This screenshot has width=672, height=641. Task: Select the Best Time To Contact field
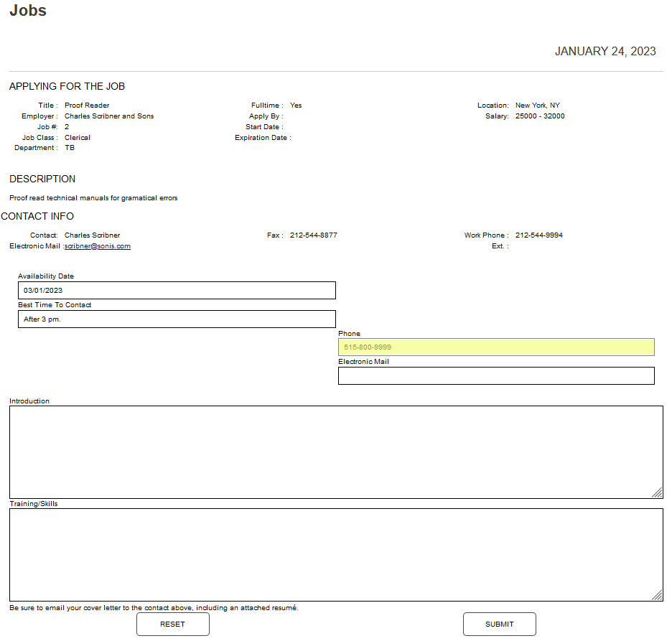(x=177, y=319)
